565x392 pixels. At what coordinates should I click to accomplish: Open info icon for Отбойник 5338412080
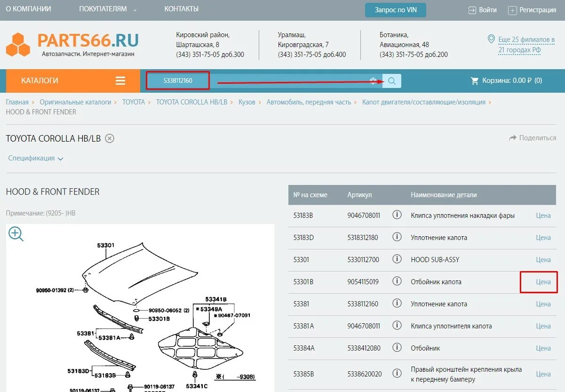[x=397, y=348]
